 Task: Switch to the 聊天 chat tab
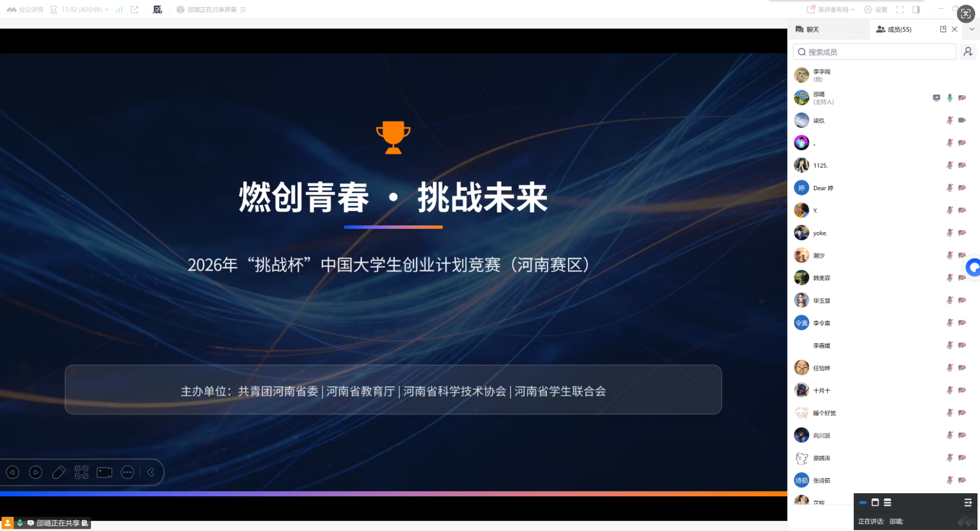[808, 29]
